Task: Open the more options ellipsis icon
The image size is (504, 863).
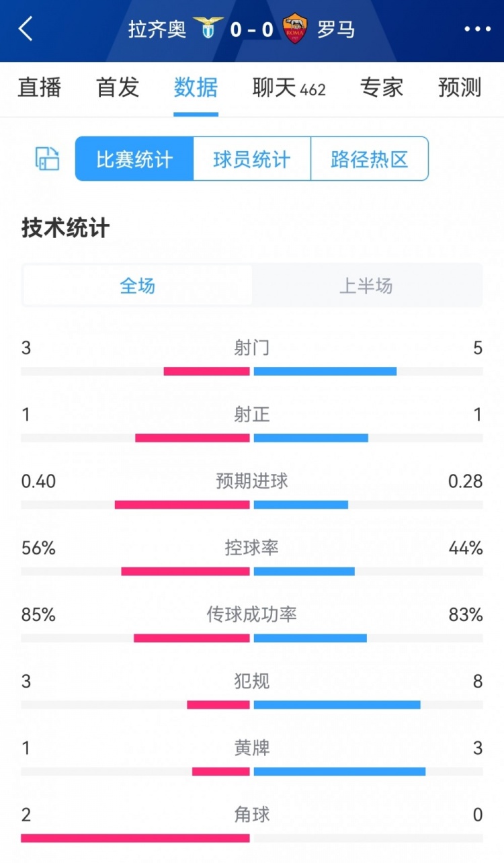Action: click(478, 30)
